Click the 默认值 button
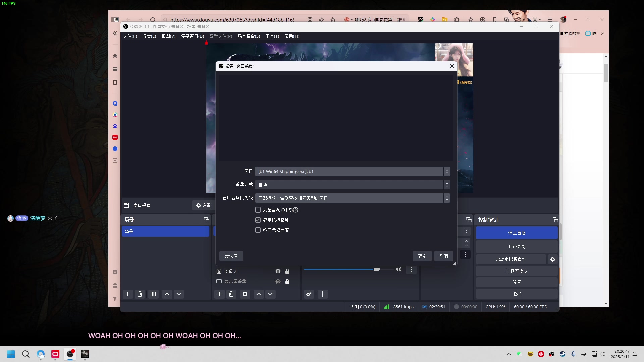The height and width of the screenshot is (362, 644). click(x=231, y=256)
